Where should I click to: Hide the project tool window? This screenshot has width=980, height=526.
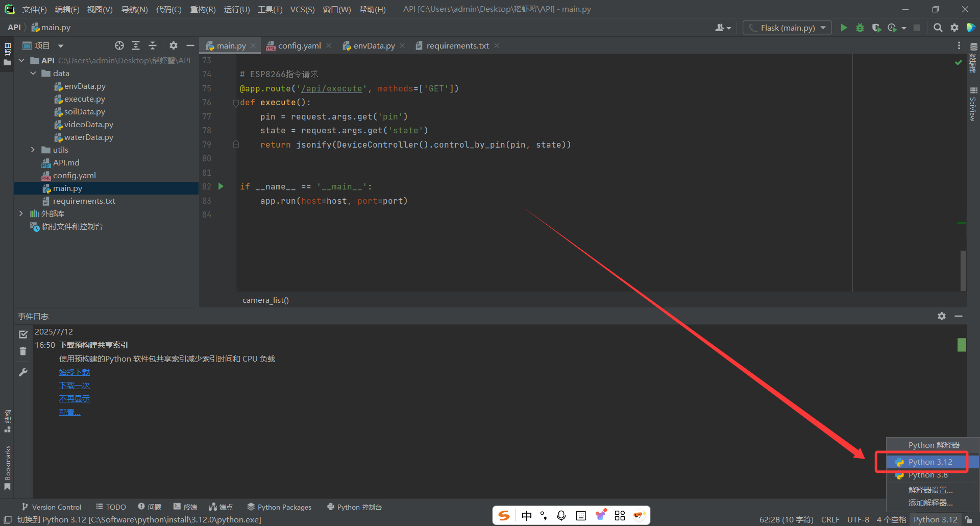click(x=190, y=45)
